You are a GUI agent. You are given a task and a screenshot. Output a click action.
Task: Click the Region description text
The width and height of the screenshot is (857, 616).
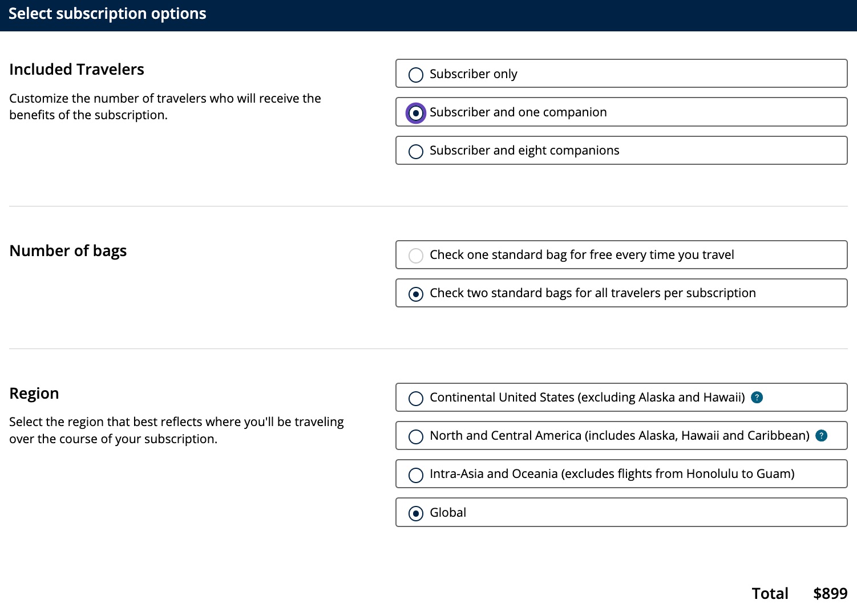176,430
